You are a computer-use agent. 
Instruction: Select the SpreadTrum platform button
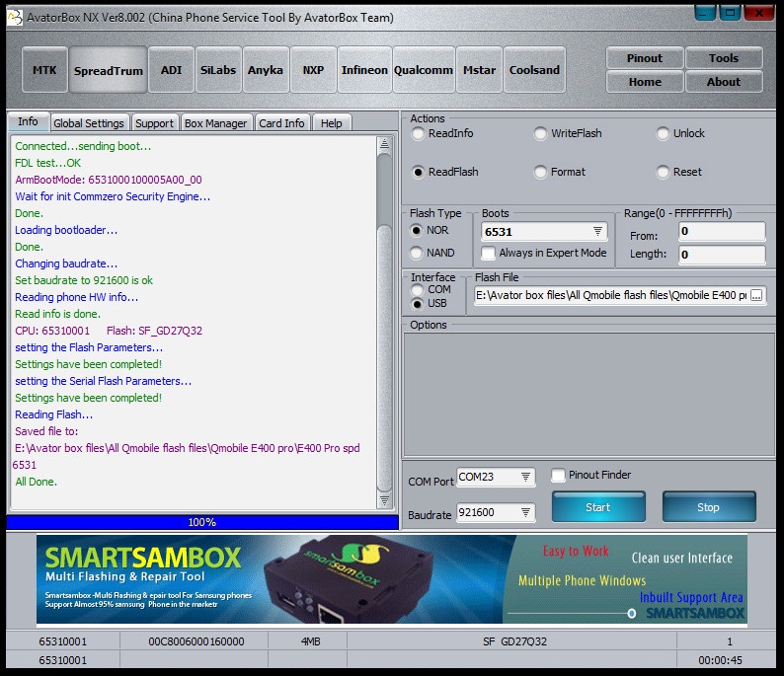point(108,70)
